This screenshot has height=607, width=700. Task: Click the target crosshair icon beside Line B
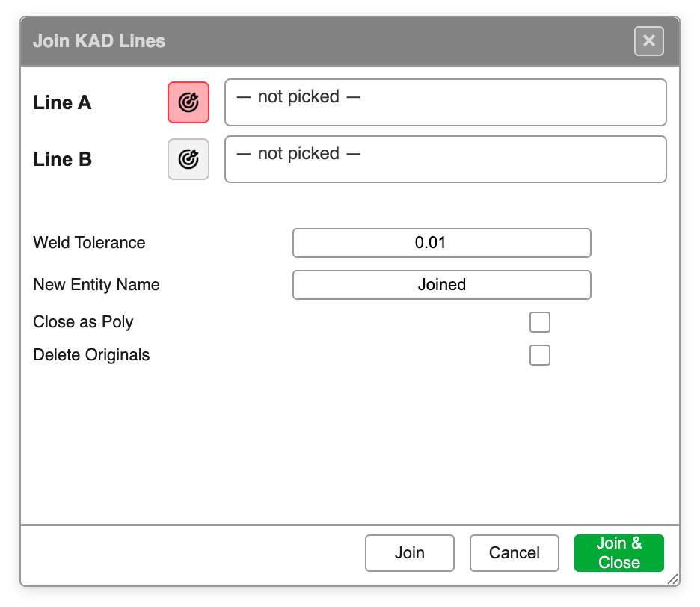(x=188, y=159)
